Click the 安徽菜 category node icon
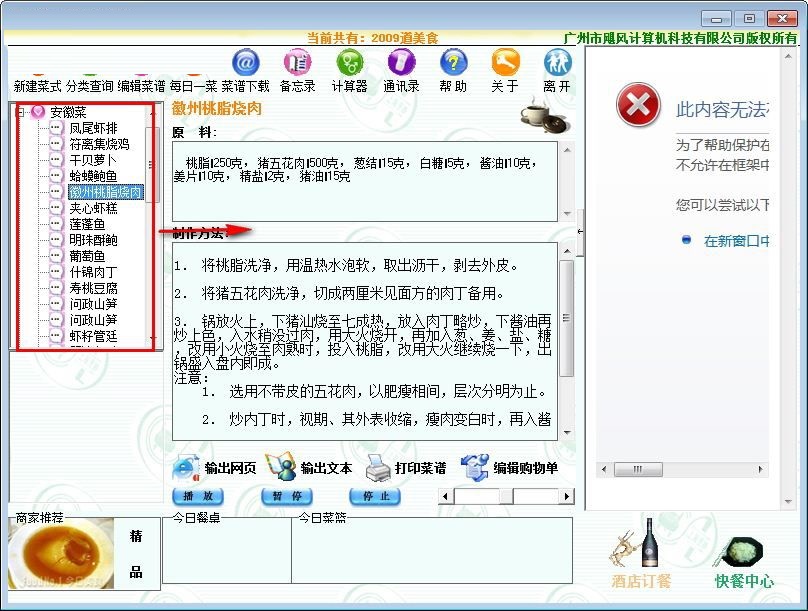The height and width of the screenshot is (611, 808). coord(38,112)
